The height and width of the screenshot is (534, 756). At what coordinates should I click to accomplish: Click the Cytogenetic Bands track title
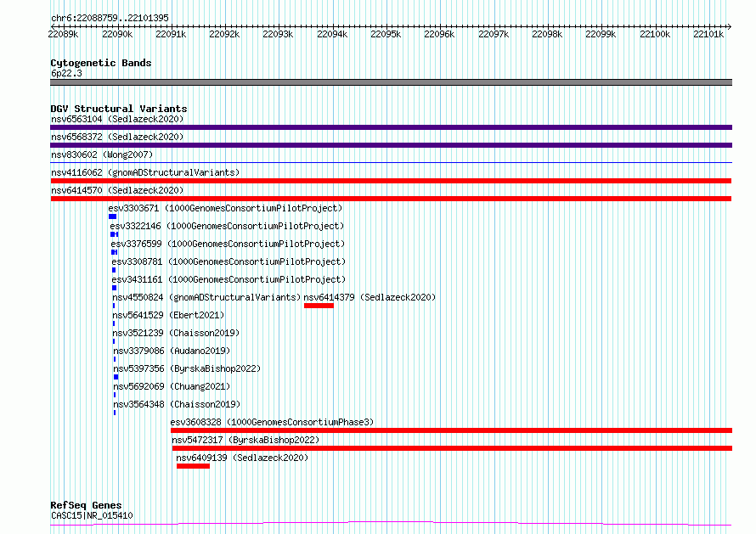(x=101, y=63)
